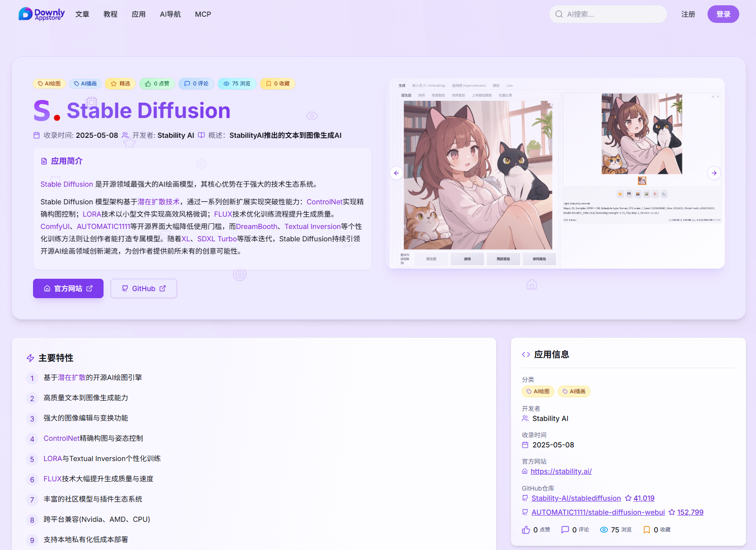The width and height of the screenshot is (756, 550).
Task: Click the AI搜索 search input field
Action: (608, 14)
